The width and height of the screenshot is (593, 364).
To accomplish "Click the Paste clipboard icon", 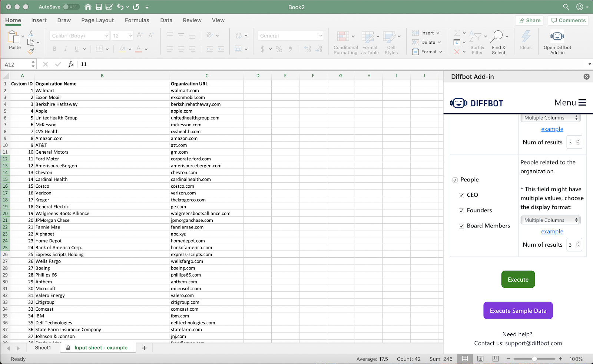I will pyautogui.click(x=13, y=37).
